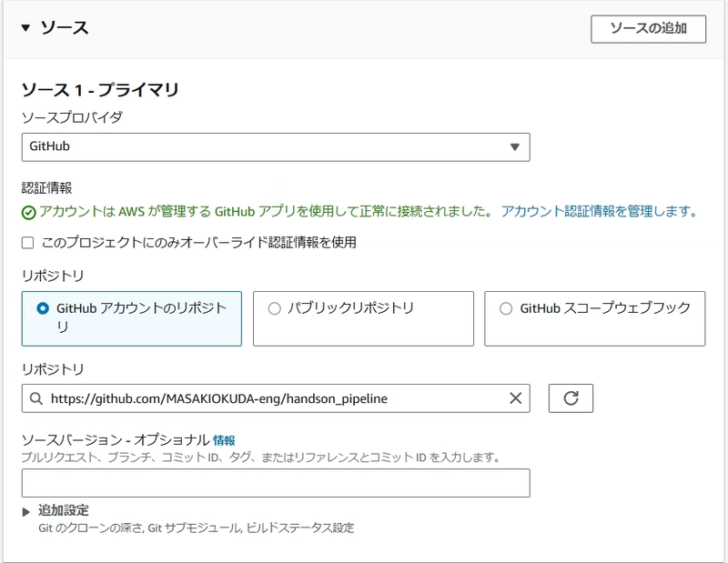Click the magnifier icon in repository field
The image size is (728, 563).
click(35, 398)
